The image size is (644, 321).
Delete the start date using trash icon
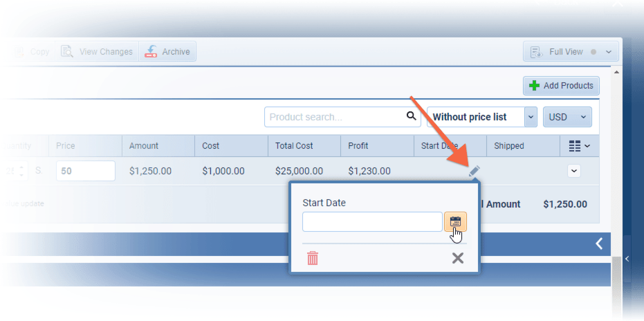pyautogui.click(x=313, y=258)
